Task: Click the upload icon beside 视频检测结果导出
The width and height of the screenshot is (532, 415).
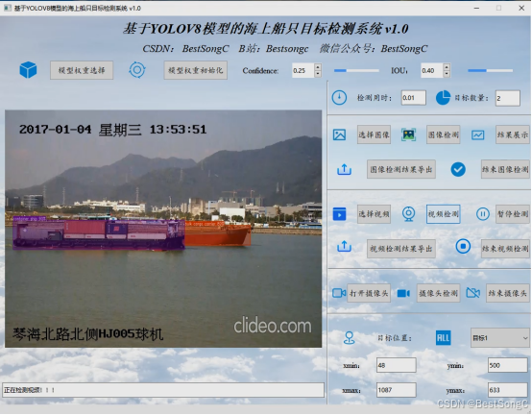Action: tap(344, 246)
